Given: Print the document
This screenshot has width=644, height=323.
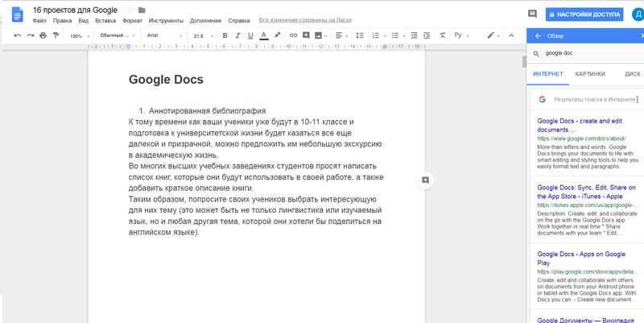Looking at the screenshot, I should point(43,35).
